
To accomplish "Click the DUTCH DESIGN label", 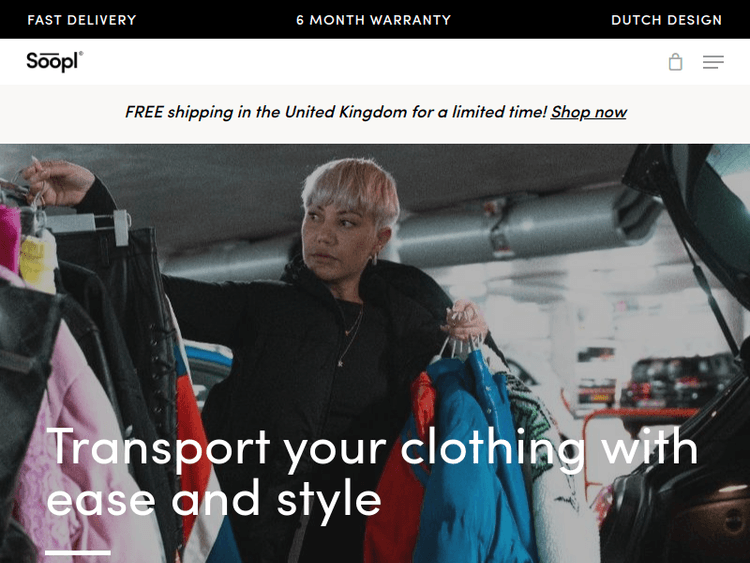I will 666,20.
